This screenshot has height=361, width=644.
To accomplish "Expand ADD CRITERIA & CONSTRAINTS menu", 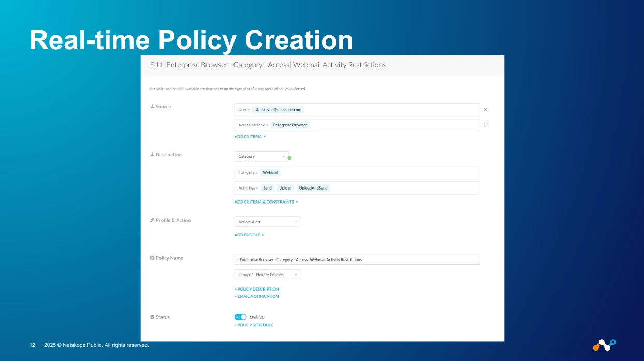I will click(x=266, y=202).
